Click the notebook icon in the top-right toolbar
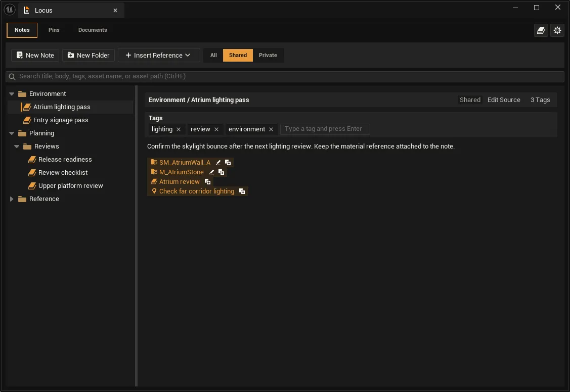This screenshot has height=392, width=570. click(541, 30)
